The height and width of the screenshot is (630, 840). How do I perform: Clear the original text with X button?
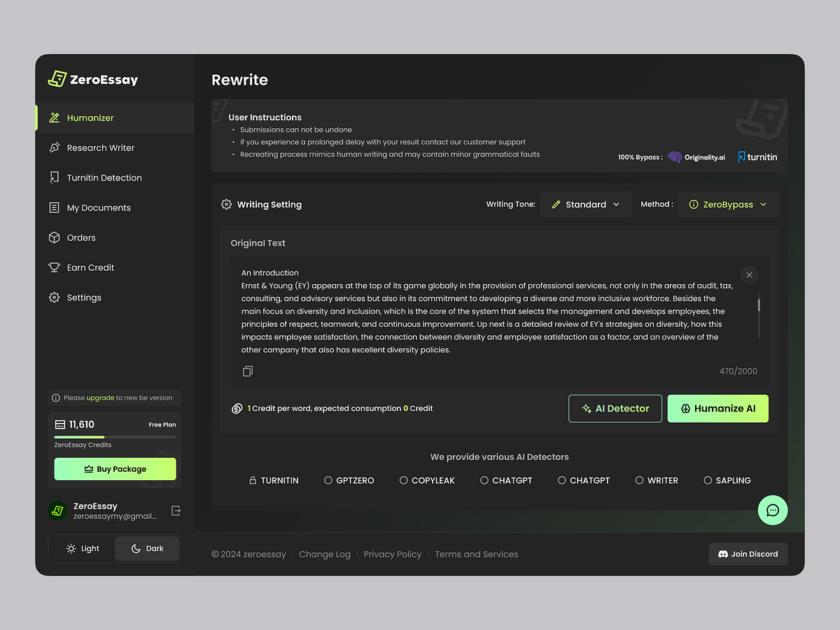[x=749, y=275]
